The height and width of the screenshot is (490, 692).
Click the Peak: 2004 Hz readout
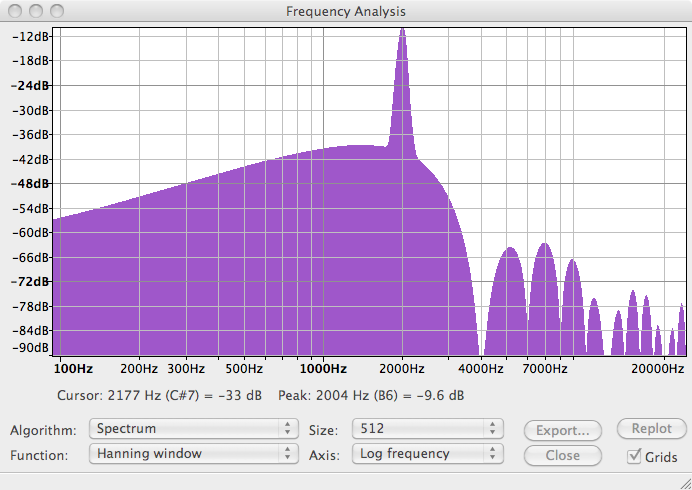(371, 396)
